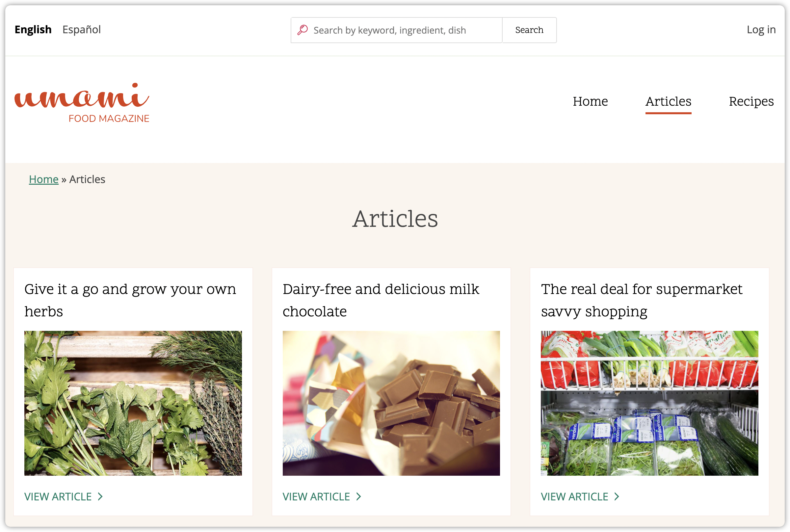Click the Home breadcrumb link

[43, 179]
